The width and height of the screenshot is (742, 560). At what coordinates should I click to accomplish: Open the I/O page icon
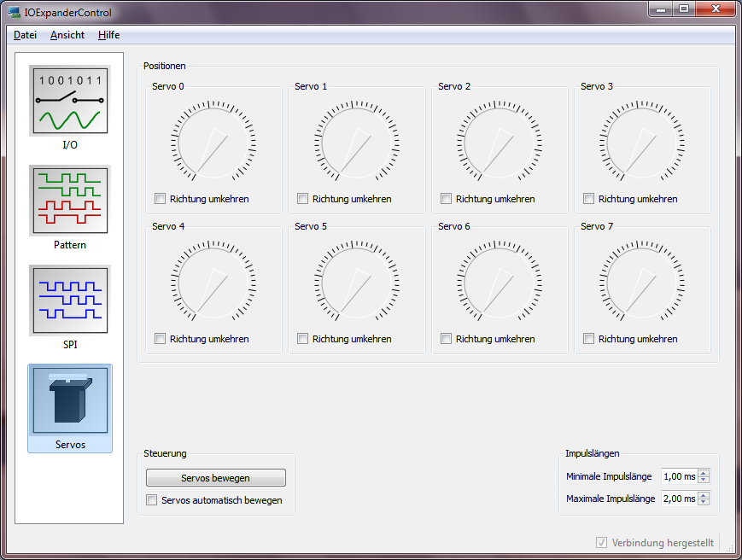(70, 101)
